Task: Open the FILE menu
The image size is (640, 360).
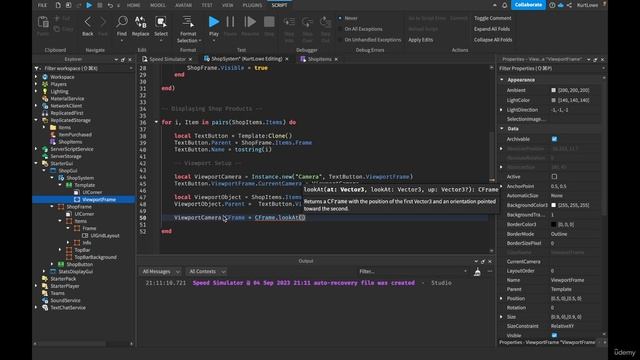Action: (x=42, y=5)
